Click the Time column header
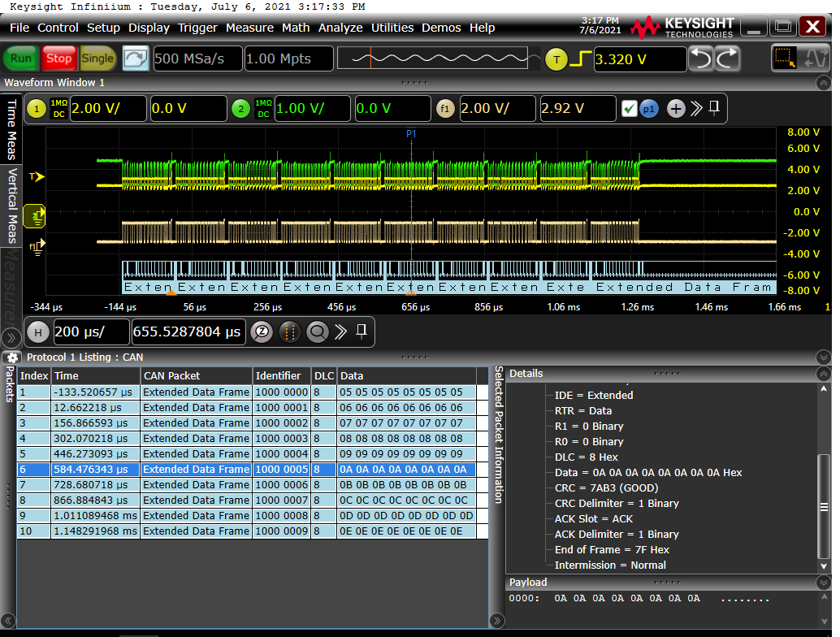The width and height of the screenshot is (840, 637). pyautogui.click(x=95, y=376)
